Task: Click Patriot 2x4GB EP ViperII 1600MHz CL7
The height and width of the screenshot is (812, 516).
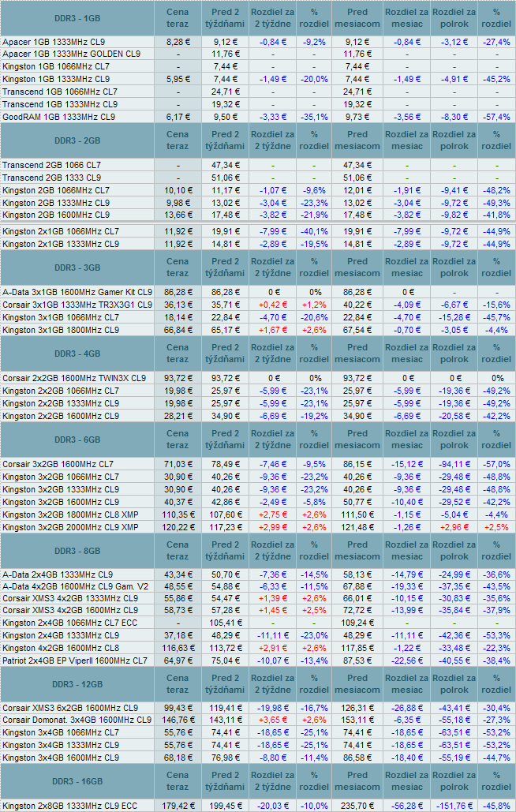Action: coord(75,660)
